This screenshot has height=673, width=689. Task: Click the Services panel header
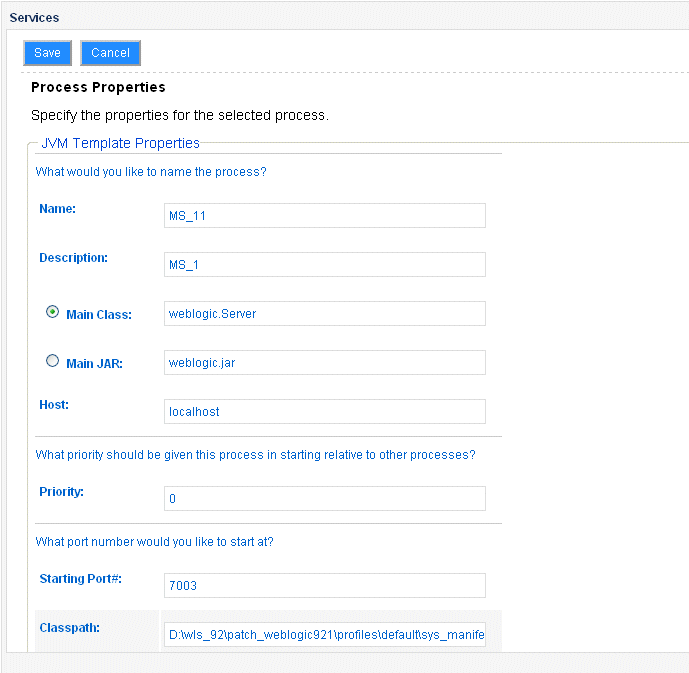(34, 18)
